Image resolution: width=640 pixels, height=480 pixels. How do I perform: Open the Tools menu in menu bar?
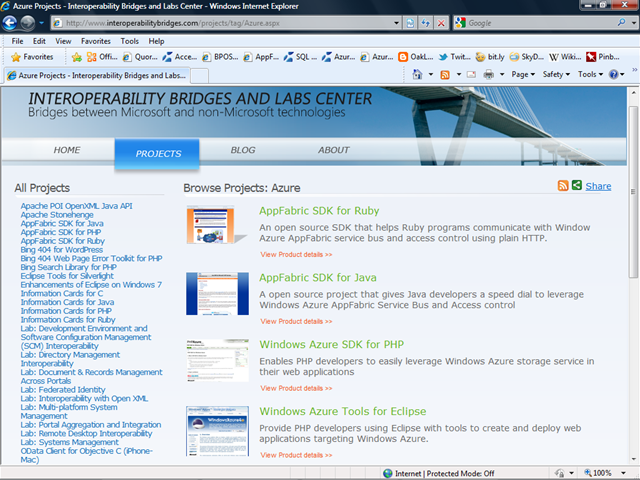pos(129,41)
